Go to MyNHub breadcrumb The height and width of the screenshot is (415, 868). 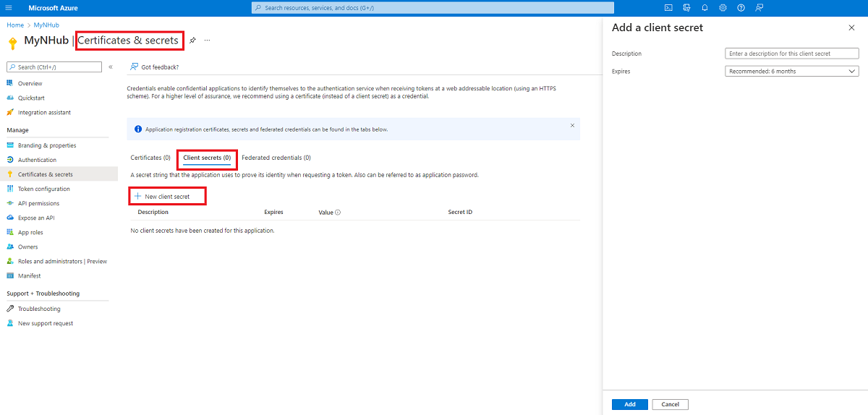[x=46, y=25]
